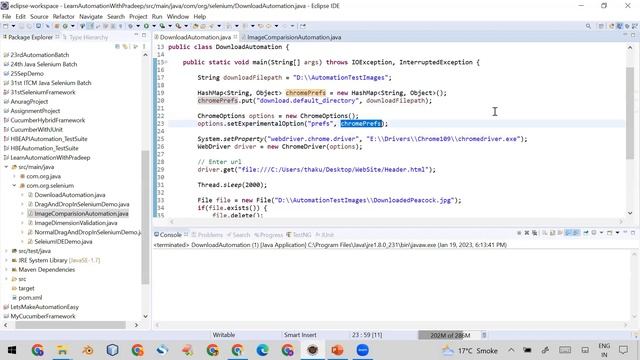640x360 pixels.
Task: Maximize the Package Explorer view
Action: click(x=144, y=36)
